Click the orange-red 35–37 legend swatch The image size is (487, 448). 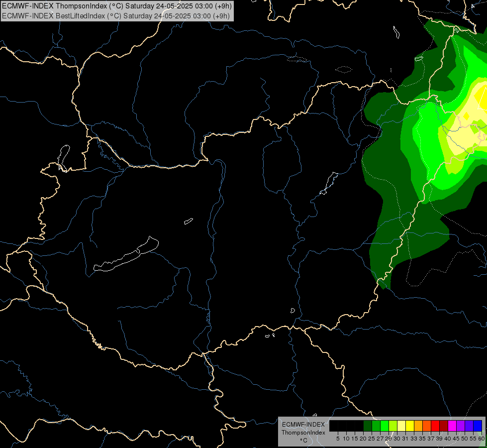427,426
